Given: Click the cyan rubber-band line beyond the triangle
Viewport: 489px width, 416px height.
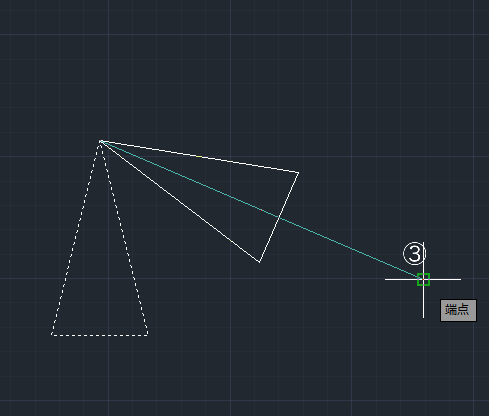Looking at the screenshot, I should 350,248.
